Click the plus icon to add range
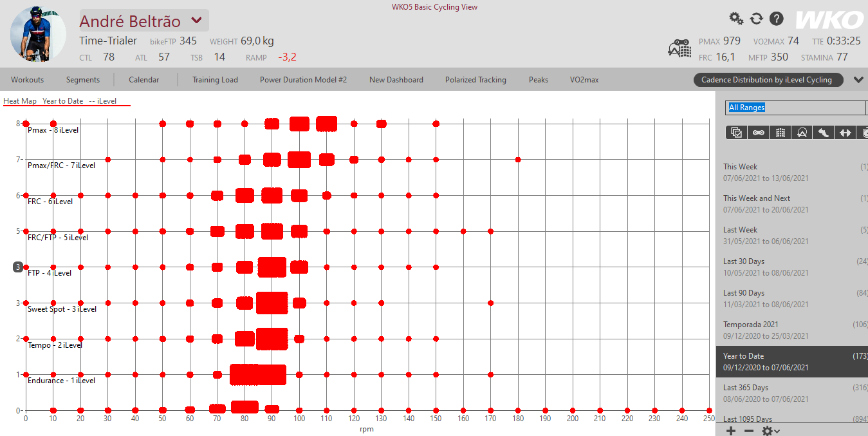Viewport: 868px width, 436px height. coord(731,430)
